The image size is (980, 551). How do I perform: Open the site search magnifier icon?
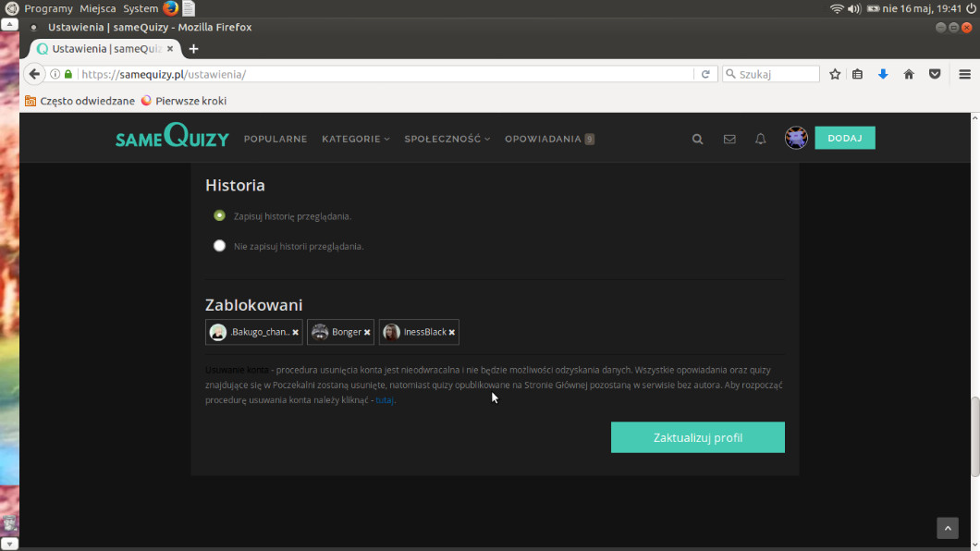pos(698,139)
